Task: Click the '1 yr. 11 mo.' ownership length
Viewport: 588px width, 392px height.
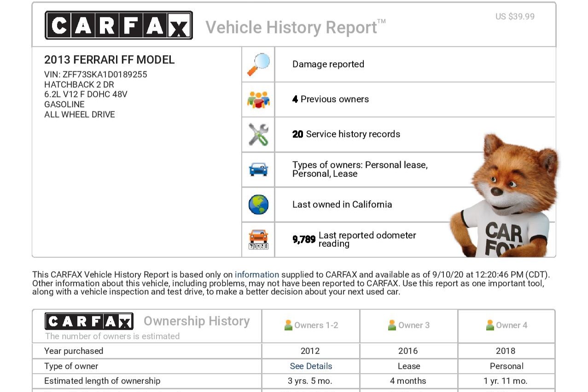Action: pos(506,381)
